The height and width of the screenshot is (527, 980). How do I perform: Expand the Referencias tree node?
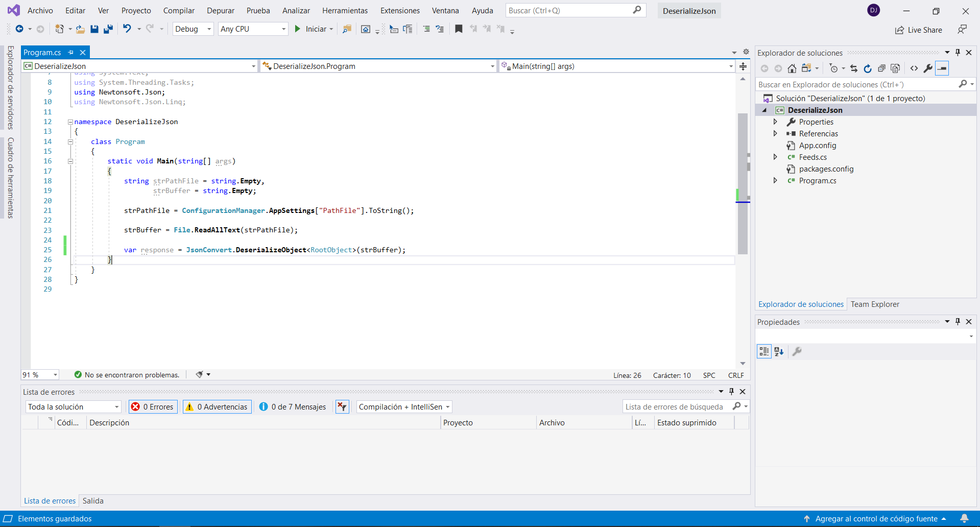point(775,134)
